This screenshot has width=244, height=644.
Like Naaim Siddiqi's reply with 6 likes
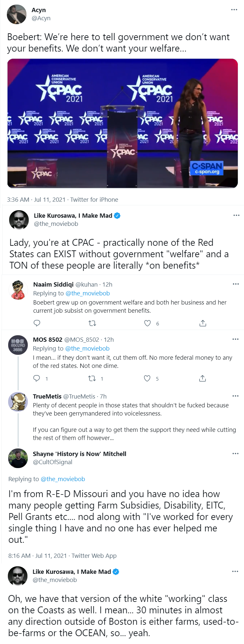coord(148,323)
